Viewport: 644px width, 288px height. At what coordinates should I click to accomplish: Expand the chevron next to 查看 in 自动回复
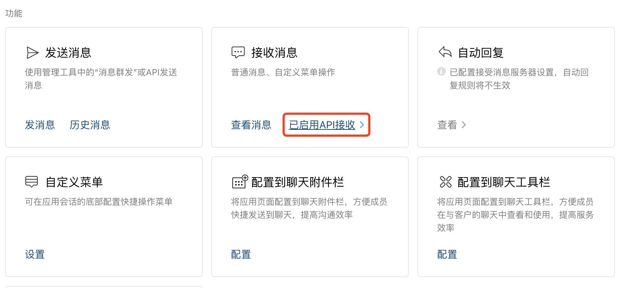[464, 125]
